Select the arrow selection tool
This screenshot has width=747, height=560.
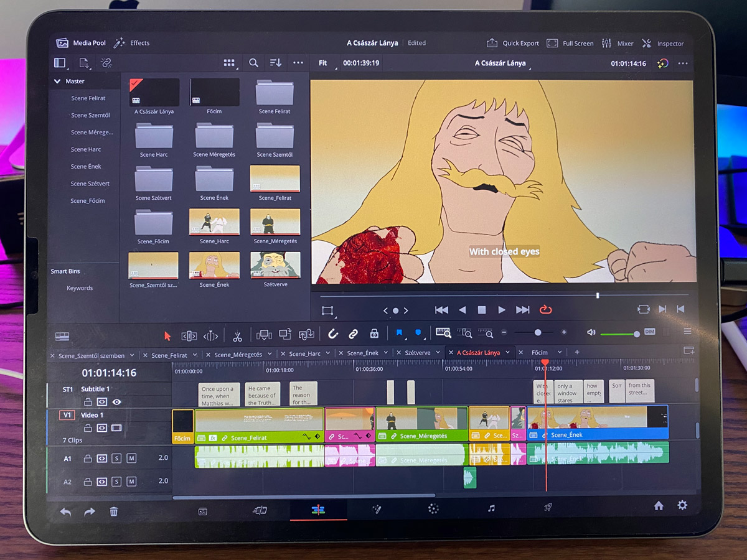167,335
